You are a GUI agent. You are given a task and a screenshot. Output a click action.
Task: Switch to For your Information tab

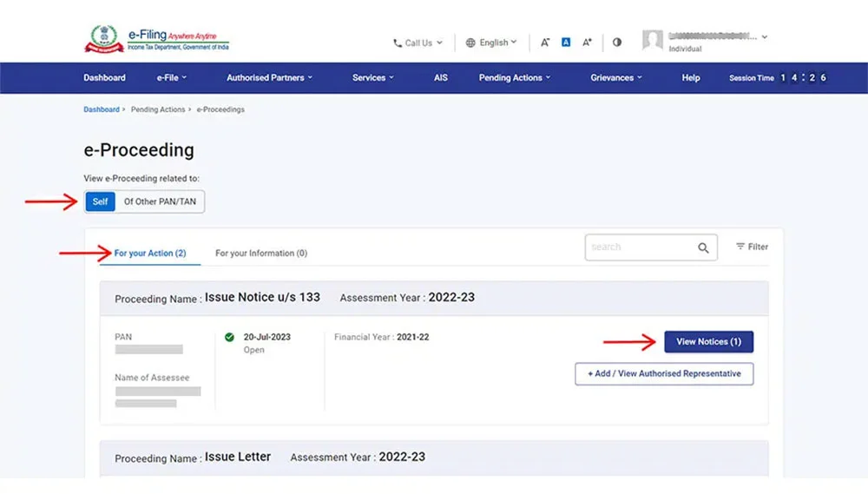261,254
